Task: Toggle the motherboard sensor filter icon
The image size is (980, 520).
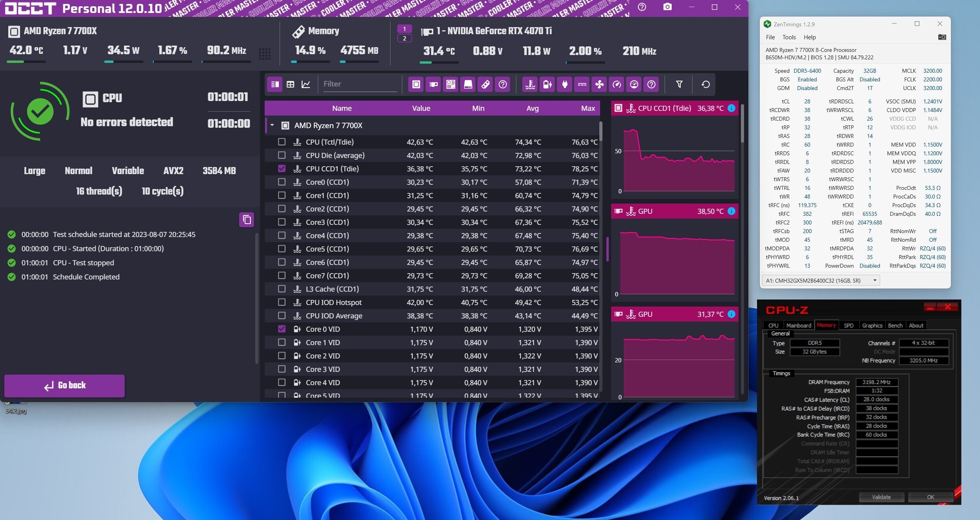Action: (451, 84)
